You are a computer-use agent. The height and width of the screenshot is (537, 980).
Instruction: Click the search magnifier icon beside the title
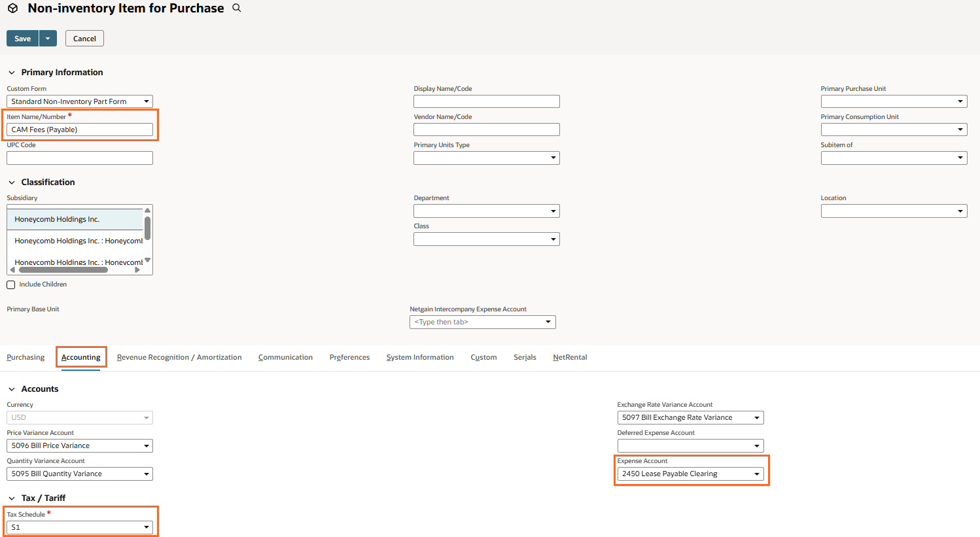(237, 8)
